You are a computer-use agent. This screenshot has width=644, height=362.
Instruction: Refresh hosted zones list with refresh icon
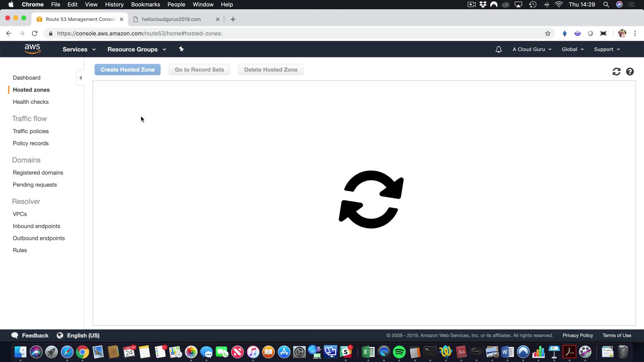point(616,72)
